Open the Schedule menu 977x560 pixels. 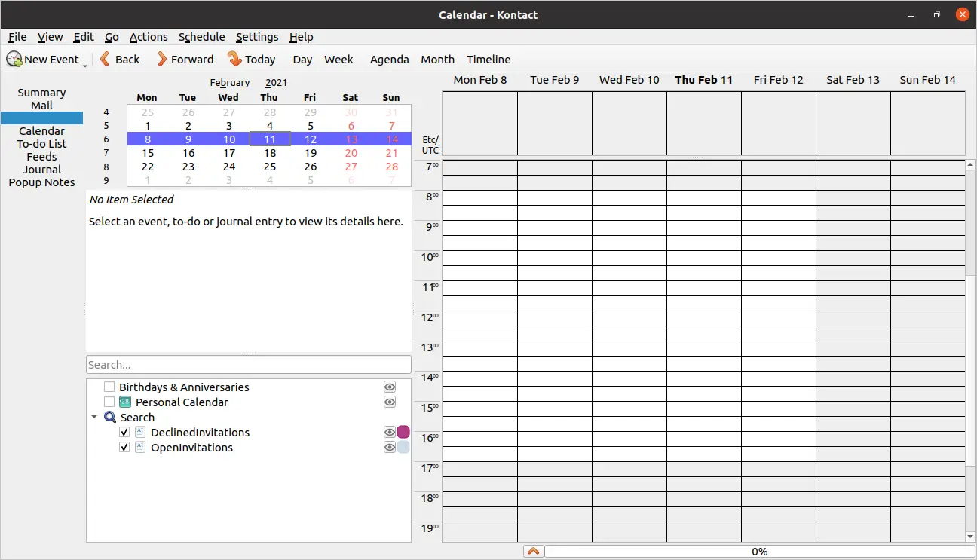[201, 36]
